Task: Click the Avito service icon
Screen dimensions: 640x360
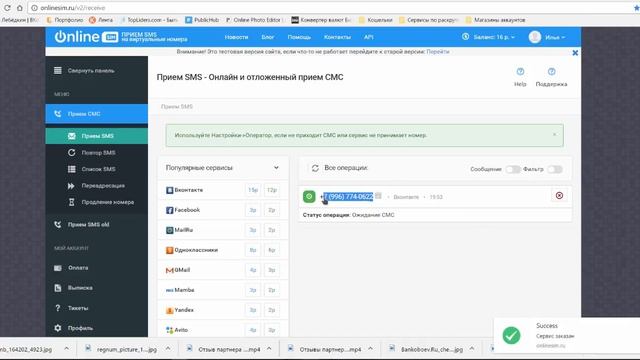Action: (x=169, y=330)
